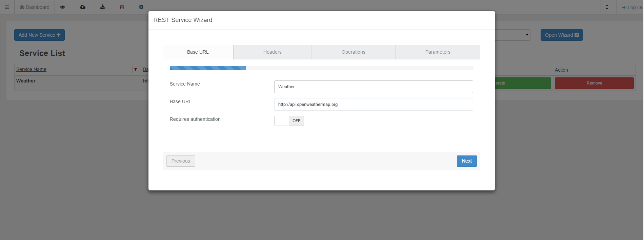
Task: Sort by the Service Name column header
Action: (31, 69)
